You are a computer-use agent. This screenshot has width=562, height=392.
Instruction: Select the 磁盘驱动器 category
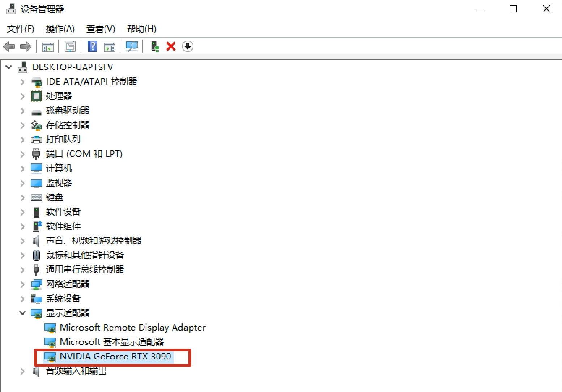pyautogui.click(x=67, y=111)
